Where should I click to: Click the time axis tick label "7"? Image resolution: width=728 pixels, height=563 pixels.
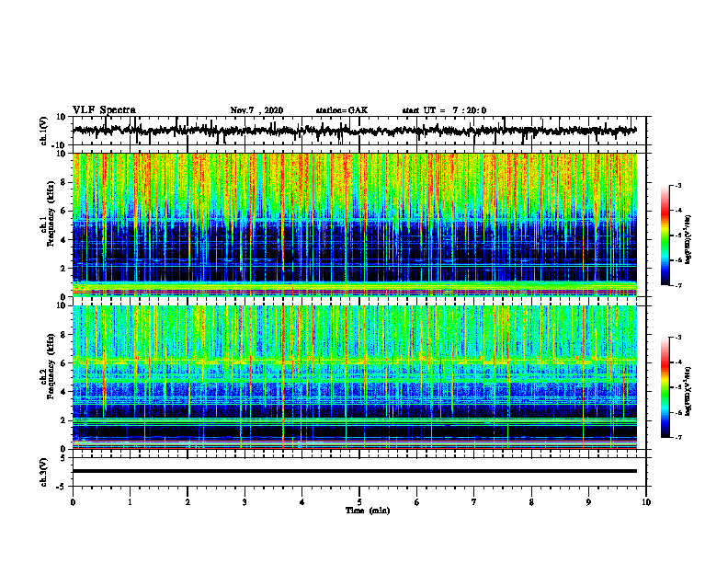(474, 502)
